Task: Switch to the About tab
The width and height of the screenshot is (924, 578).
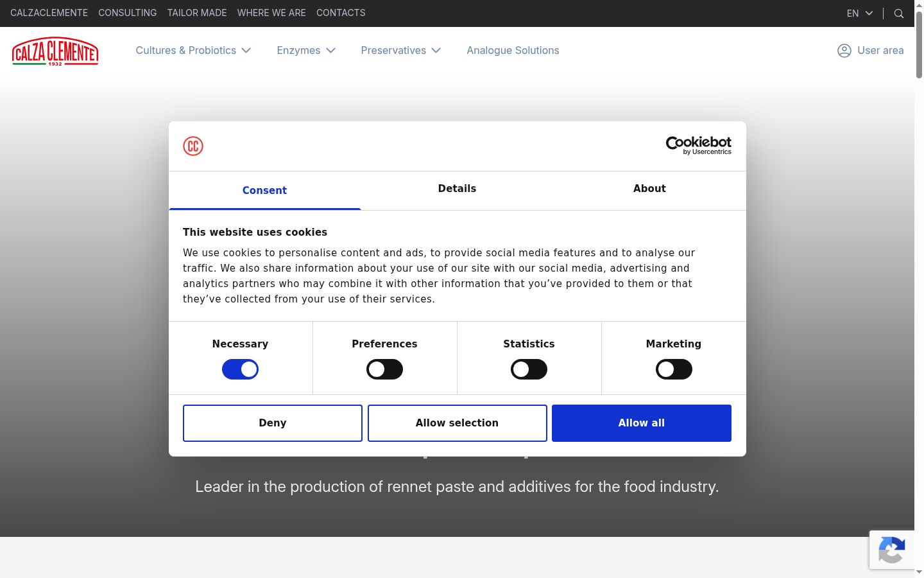Action: [649, 189]
